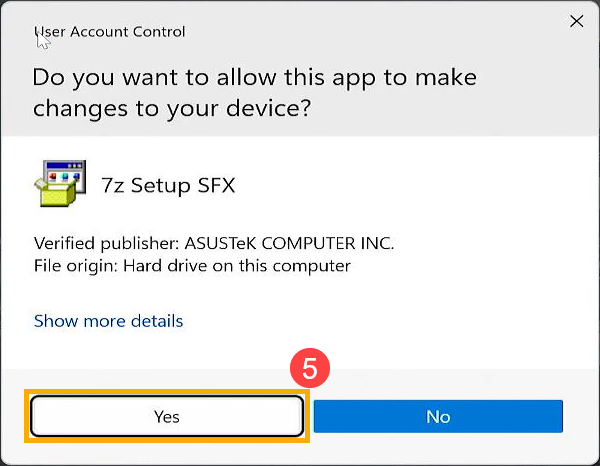Image resolution: width=600 pixels, height=466 pixels.
Task: Click the 7z Setup SFX installer icon
Action: [60, 183]
